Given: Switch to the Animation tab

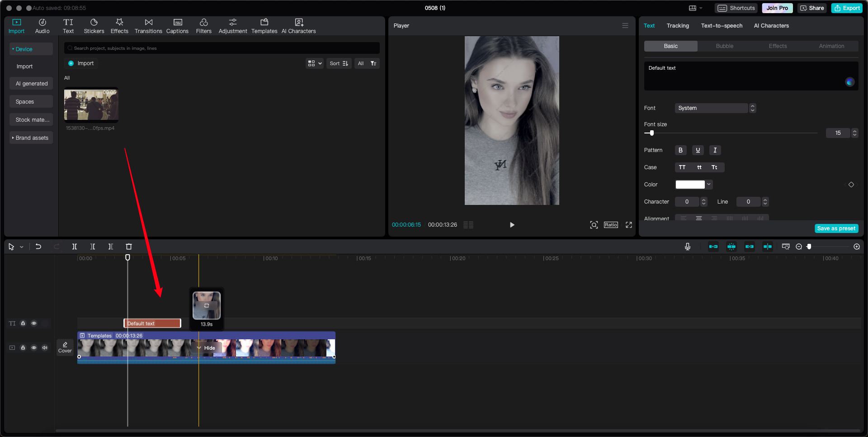Looking at the screenshot, I should click(x=831, y=46).
